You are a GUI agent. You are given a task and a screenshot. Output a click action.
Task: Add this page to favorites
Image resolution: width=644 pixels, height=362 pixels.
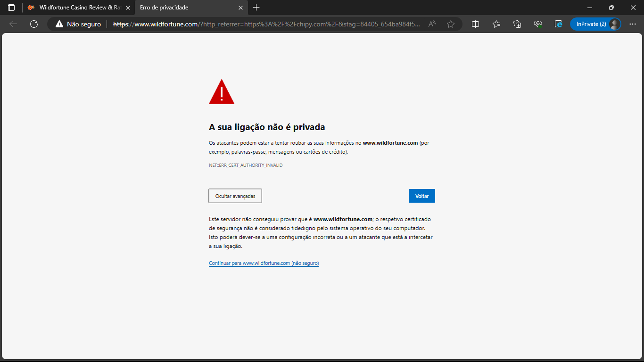450,24
